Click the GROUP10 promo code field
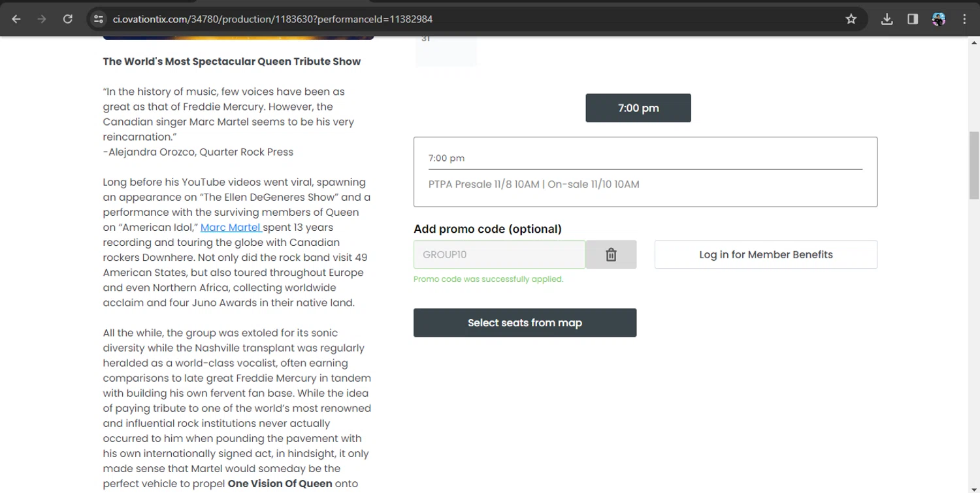The width and height of the screenshot is (980, 493). 499,254
